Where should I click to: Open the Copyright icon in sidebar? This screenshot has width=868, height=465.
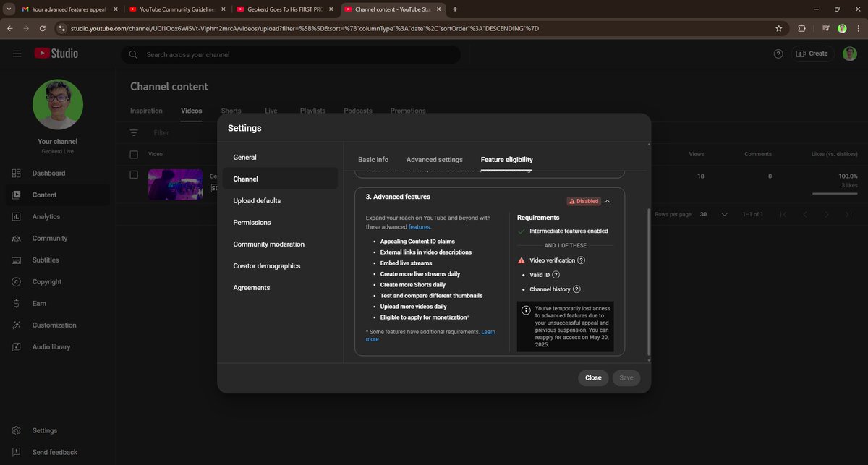pyautogui.click(x=17, y=281)
